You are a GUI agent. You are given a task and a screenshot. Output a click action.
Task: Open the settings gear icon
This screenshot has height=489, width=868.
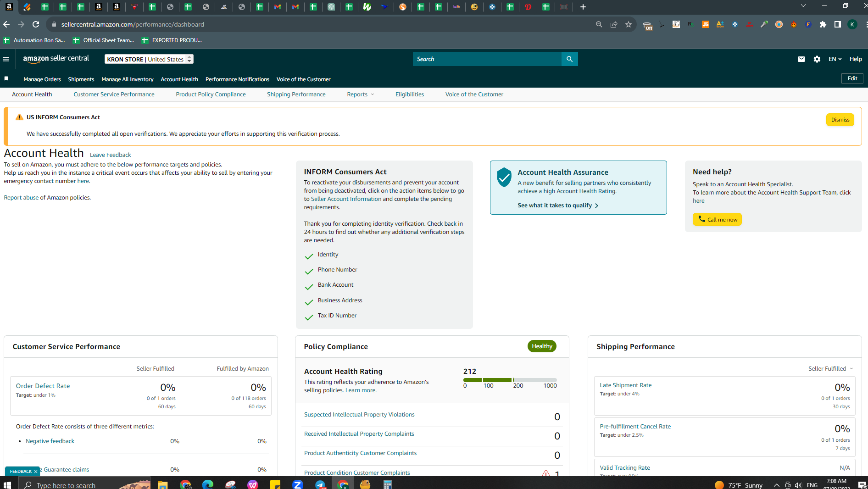[x=817, y=59]
